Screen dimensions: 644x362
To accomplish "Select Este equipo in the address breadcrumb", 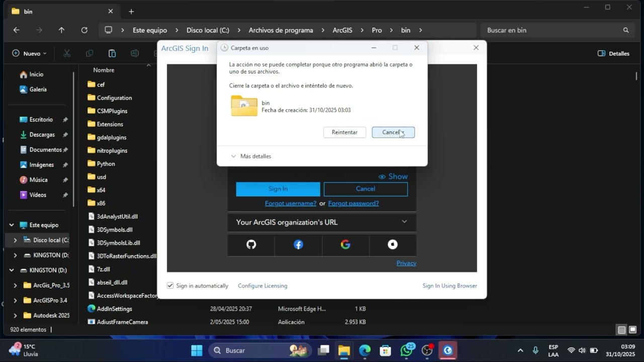I will tap(149, 30).
